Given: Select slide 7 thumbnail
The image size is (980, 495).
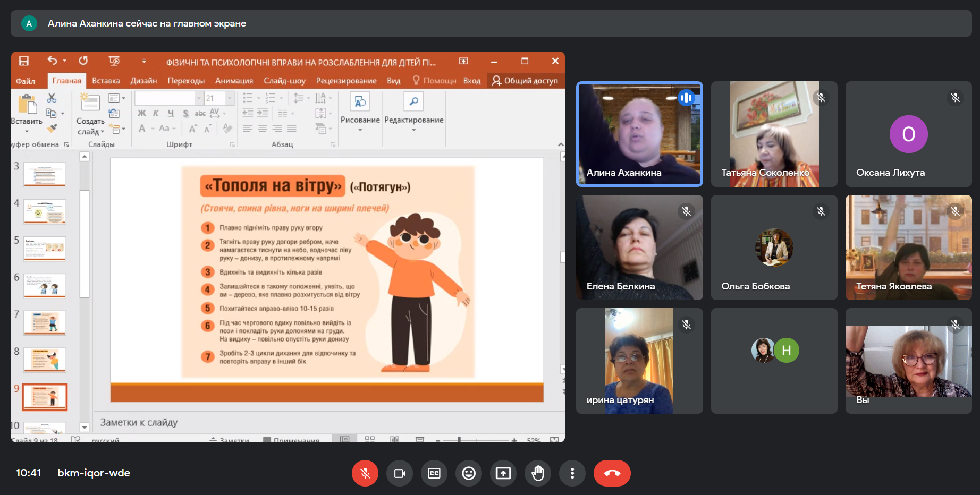Looking at the screenshot, I should (45, 322).
